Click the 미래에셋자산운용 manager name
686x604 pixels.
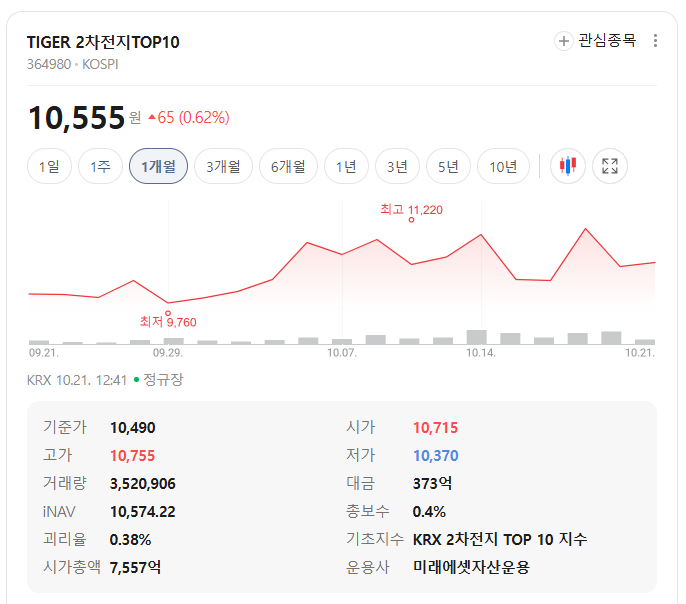click(x=471, y=568)
